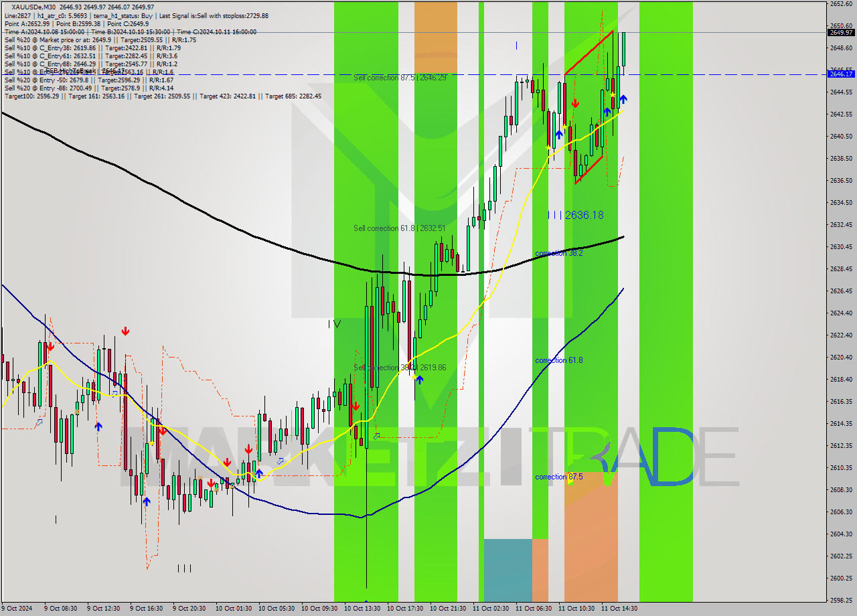Click the 2612.35 price axis label
Viewport: 857px width, 616px height.
coord(841,446)
